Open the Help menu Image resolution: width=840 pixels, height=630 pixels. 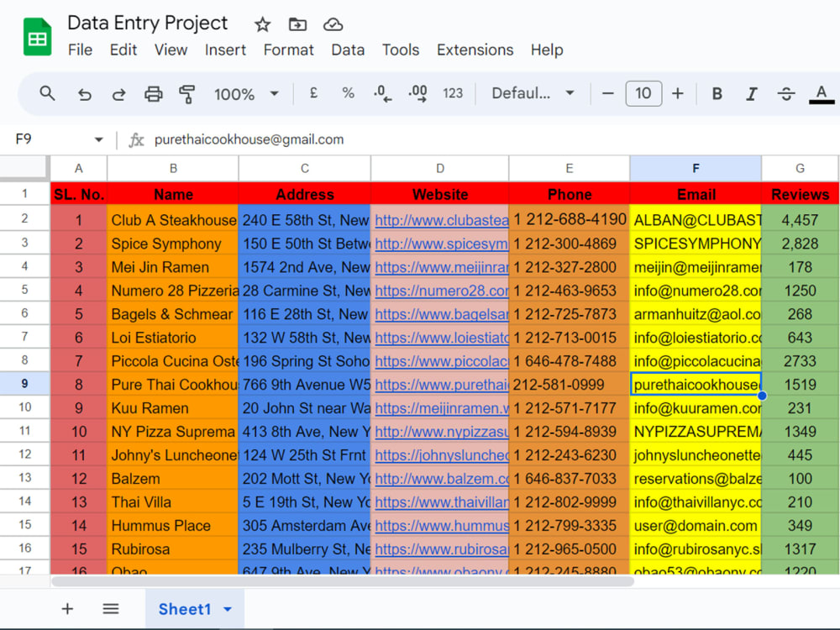547,50
